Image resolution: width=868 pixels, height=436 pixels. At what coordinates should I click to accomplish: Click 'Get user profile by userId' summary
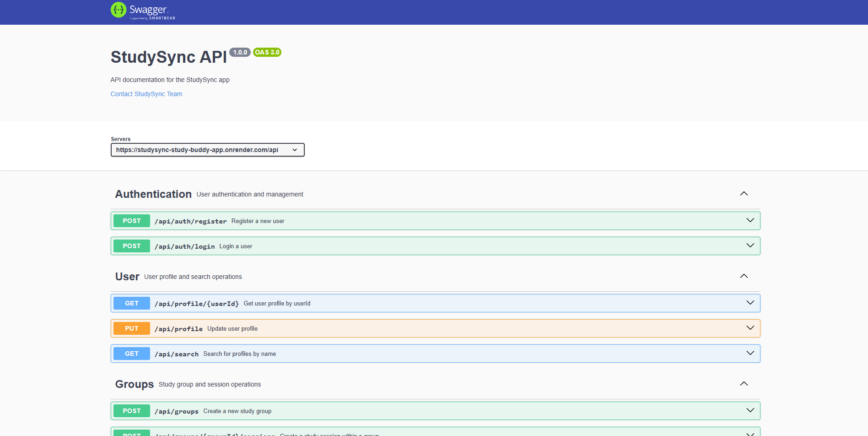pyautogui.click(x=277, y=303)
